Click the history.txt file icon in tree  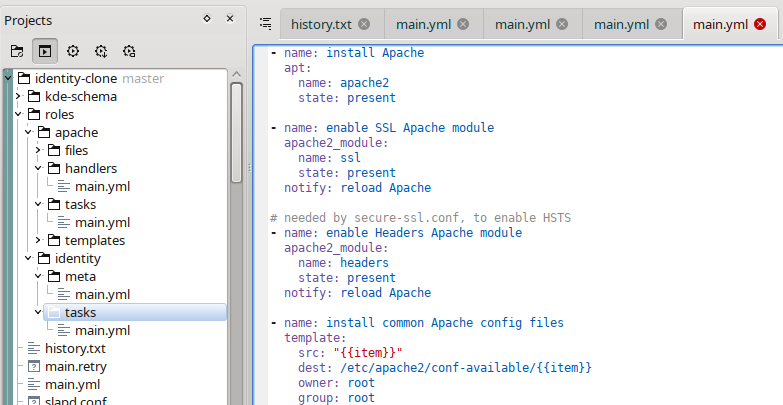coord(33,348)
